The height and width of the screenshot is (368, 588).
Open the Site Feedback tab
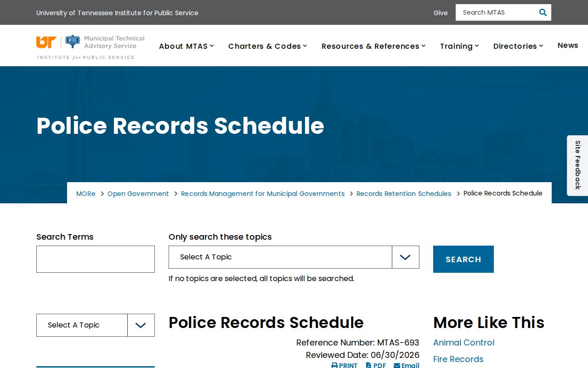click(x=577, y=165)
